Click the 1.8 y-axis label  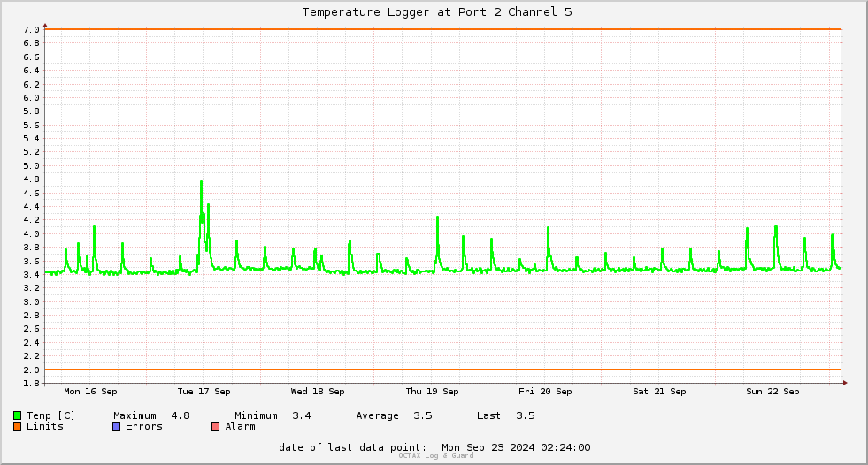point(32,383)
